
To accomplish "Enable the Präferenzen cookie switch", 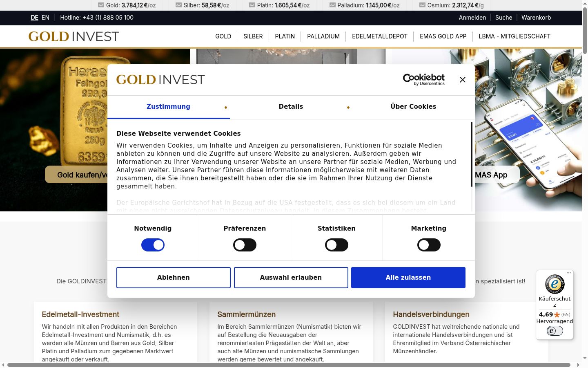I will click(x=245, y=245).
